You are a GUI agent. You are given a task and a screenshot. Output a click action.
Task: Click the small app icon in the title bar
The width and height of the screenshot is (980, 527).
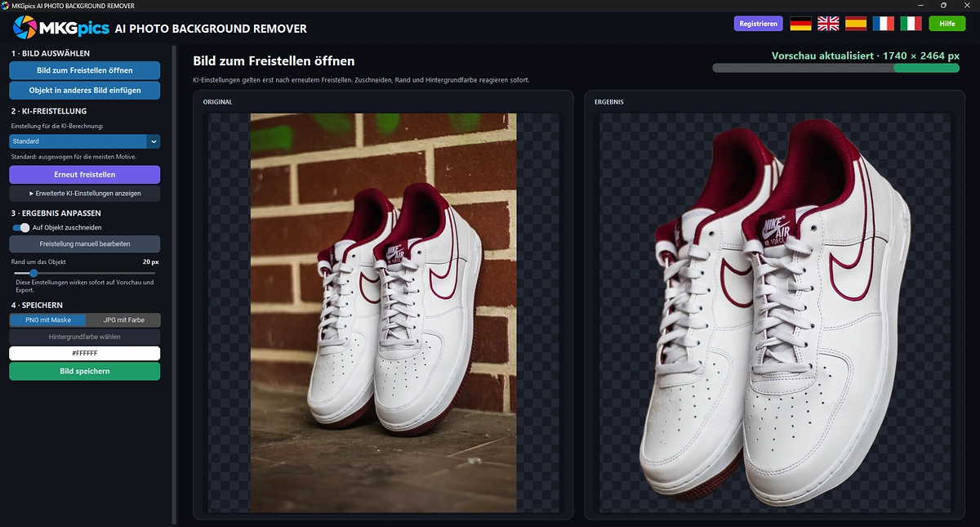(x=7, y=6)
